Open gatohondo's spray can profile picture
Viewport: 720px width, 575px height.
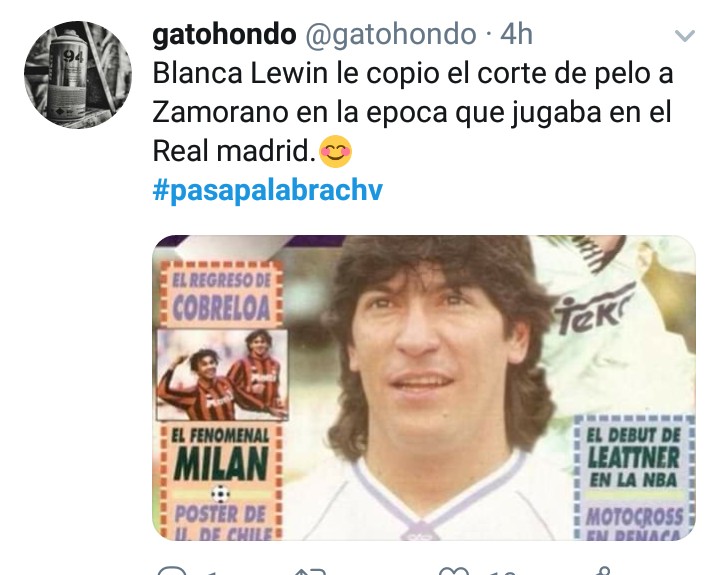[78, 74]
